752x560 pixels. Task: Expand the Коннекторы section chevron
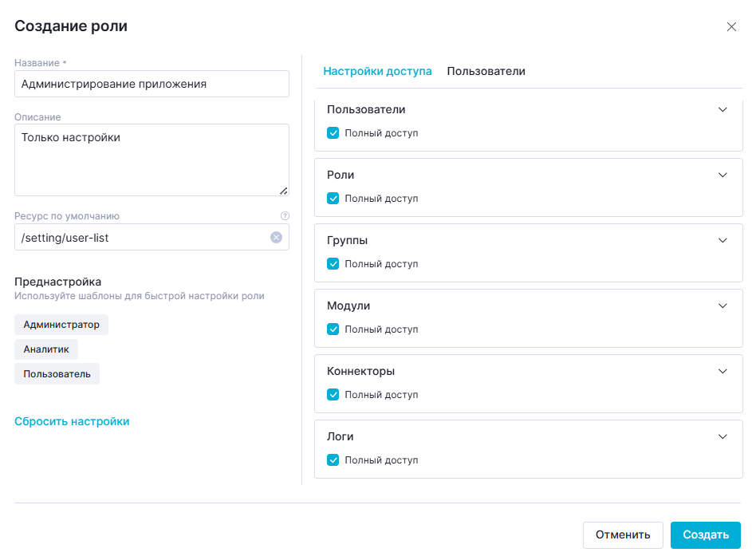pos(723,371)
